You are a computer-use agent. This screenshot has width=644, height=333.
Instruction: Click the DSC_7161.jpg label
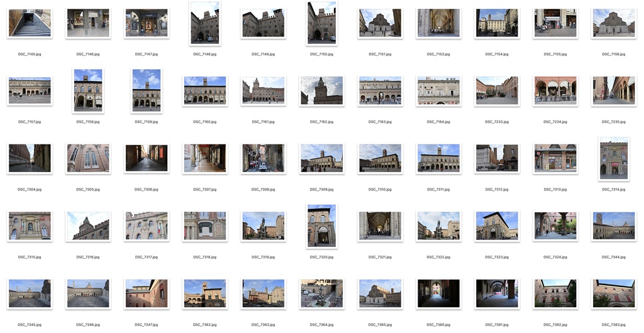click(264, 122)
